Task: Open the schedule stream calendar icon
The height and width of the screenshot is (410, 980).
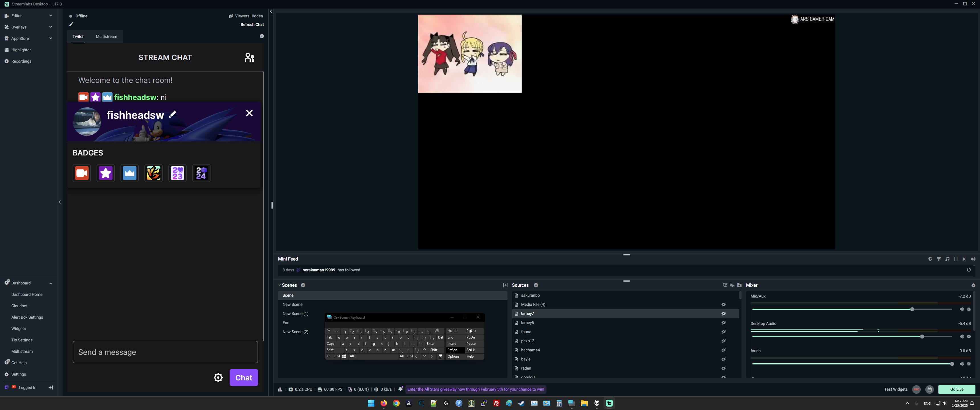Action: click(x=929, y=389)
